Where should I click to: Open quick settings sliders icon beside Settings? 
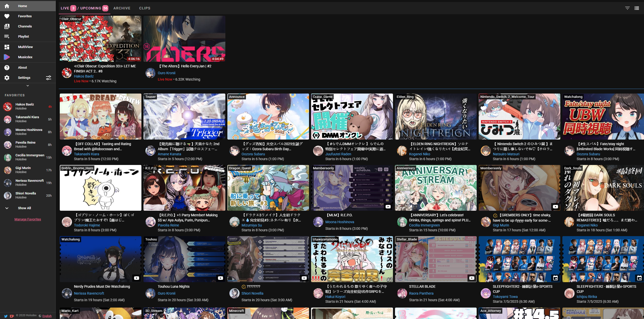[x=49, y=78]
